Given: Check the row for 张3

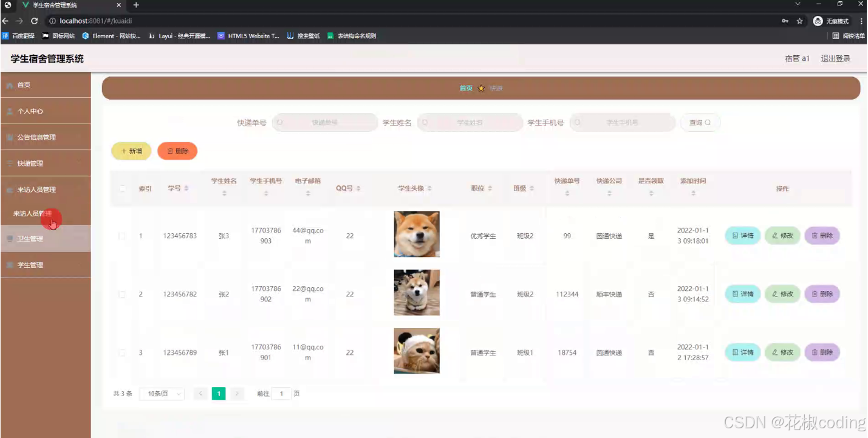Looking at the screenshot, I should click(122, 236).
